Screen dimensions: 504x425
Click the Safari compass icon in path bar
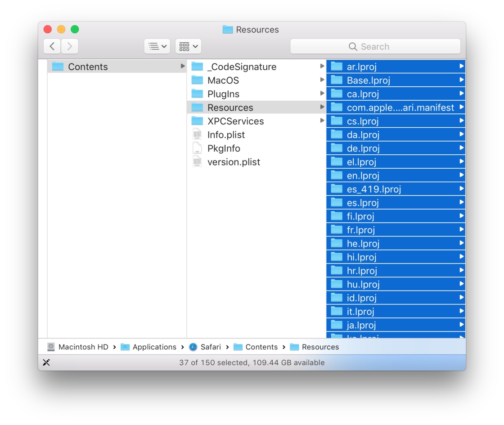coord(193,347)
